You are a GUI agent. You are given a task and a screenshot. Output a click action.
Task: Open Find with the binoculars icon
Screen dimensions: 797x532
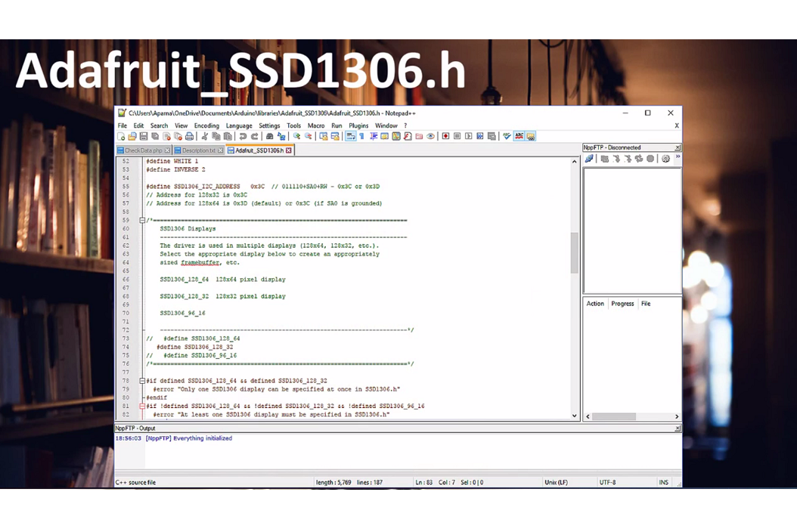pyautogui.click(x=269, y=136)
